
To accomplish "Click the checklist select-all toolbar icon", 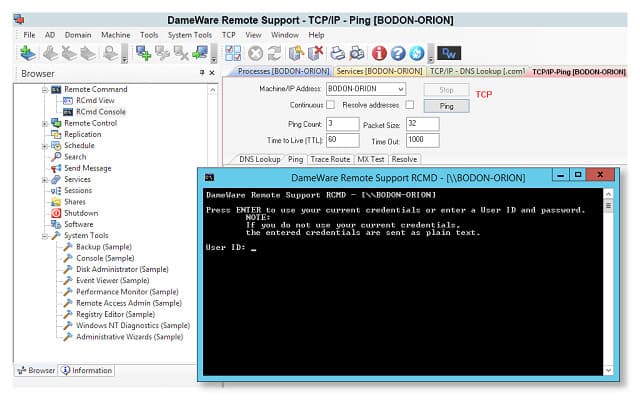I will click(x=233, y=53).
